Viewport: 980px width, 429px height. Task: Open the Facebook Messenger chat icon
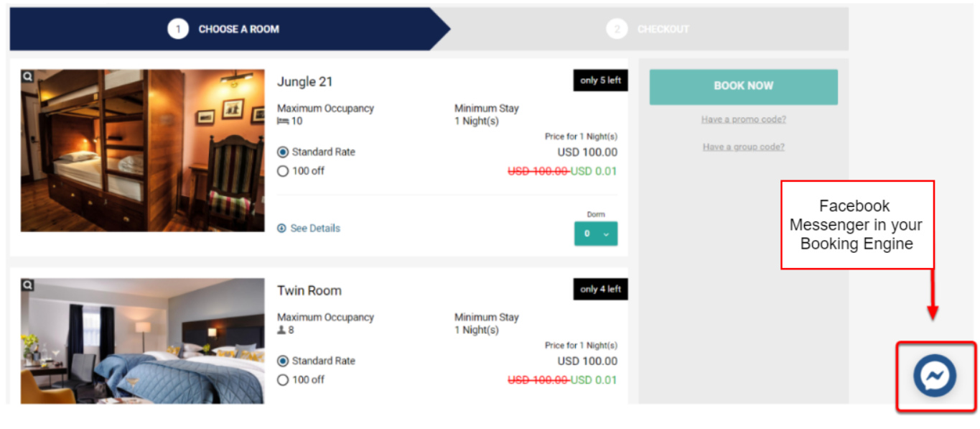tap(935, 377)
